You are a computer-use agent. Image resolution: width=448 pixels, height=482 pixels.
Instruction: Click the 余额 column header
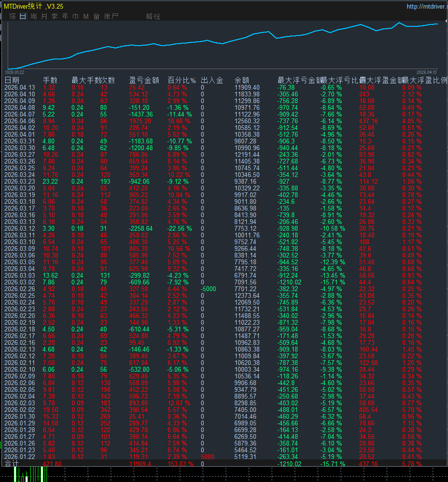(x=241, y=80)
